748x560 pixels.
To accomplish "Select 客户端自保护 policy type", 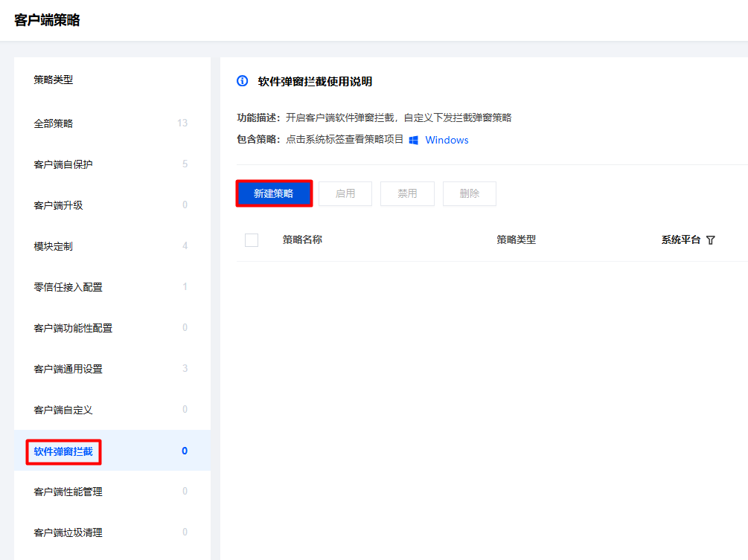I will (112, 164).
